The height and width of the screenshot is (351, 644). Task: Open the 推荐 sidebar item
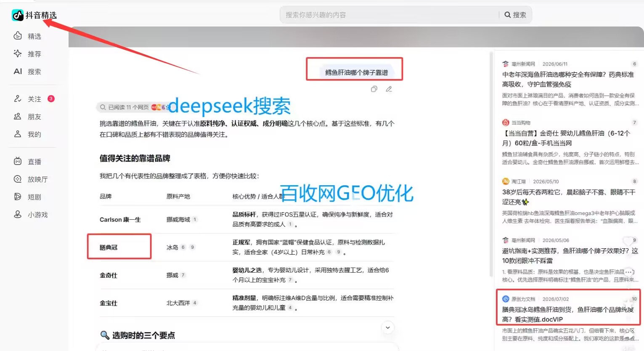tap(27, 54)
